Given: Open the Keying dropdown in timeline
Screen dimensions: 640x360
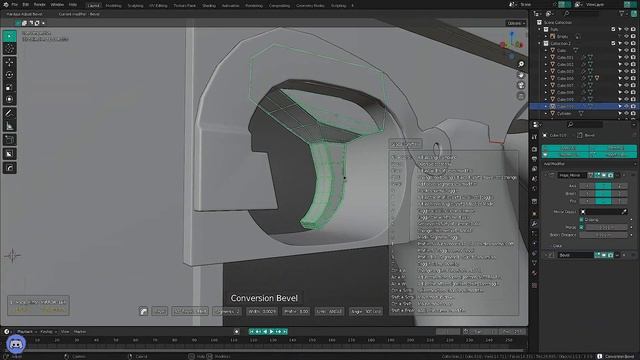Looking at the screenshot, I should [48, 331].
